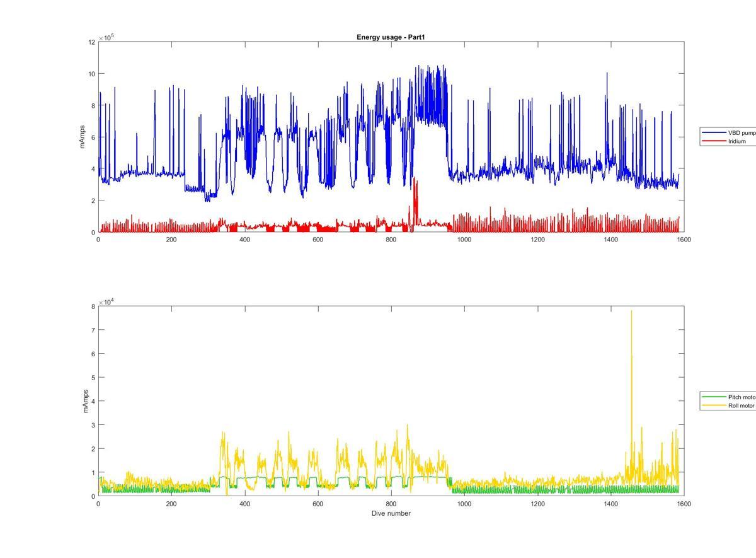Click the "Roll motor" legend entry text

(741, 405)
